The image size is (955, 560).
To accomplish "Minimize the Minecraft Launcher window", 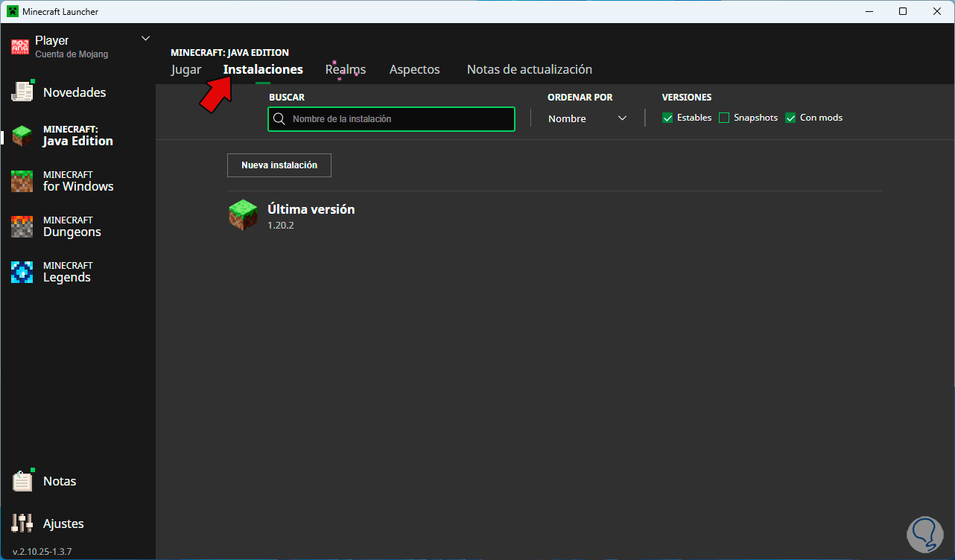I will pos(869,11).
